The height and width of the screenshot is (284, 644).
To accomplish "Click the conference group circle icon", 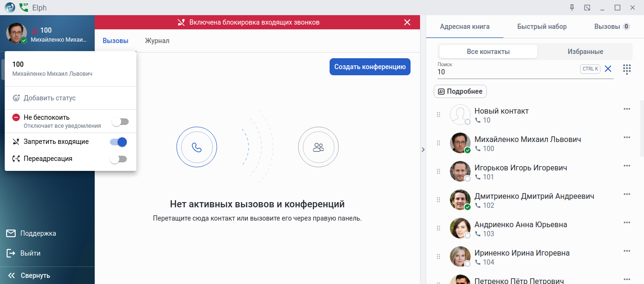I will point(319,147).
